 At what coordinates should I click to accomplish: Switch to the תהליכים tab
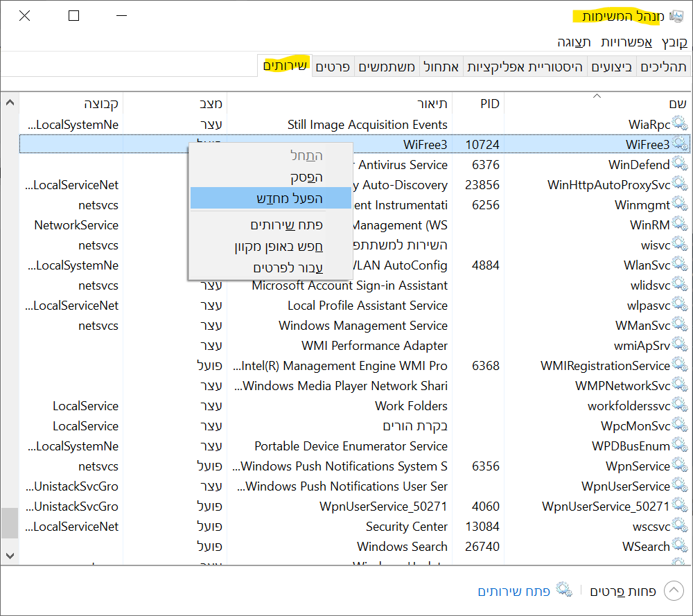(663, 67)
